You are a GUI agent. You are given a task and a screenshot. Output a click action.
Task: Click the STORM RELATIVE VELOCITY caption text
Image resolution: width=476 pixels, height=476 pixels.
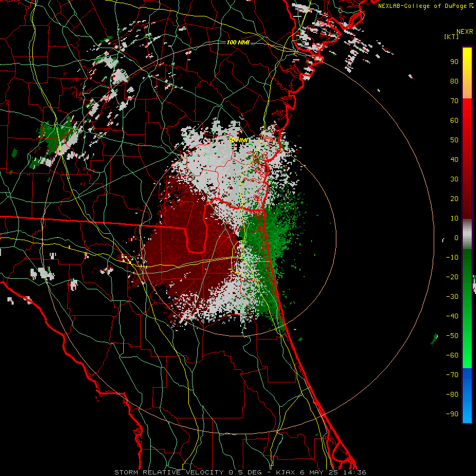[169, 472]
